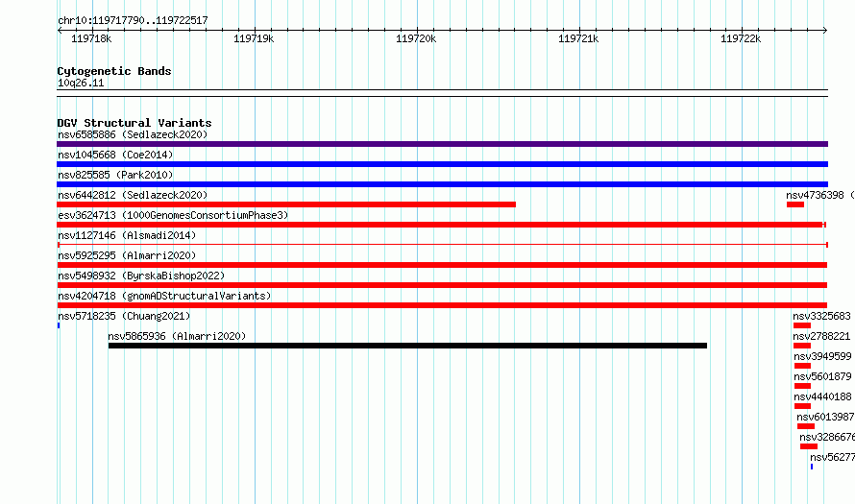The image size is (855, 504).
Task: Open variant label nsv5718235 (Chuang2021)
Action: [124, 316]
